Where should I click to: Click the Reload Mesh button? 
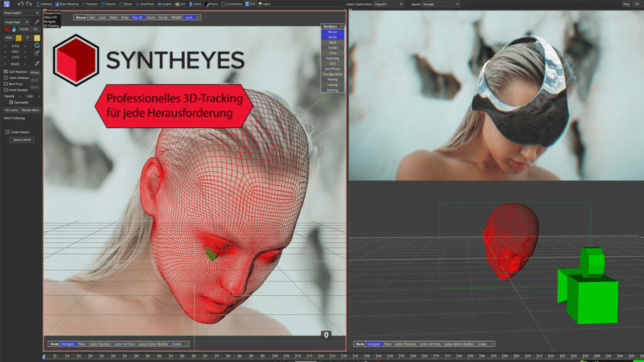[30, 111]
